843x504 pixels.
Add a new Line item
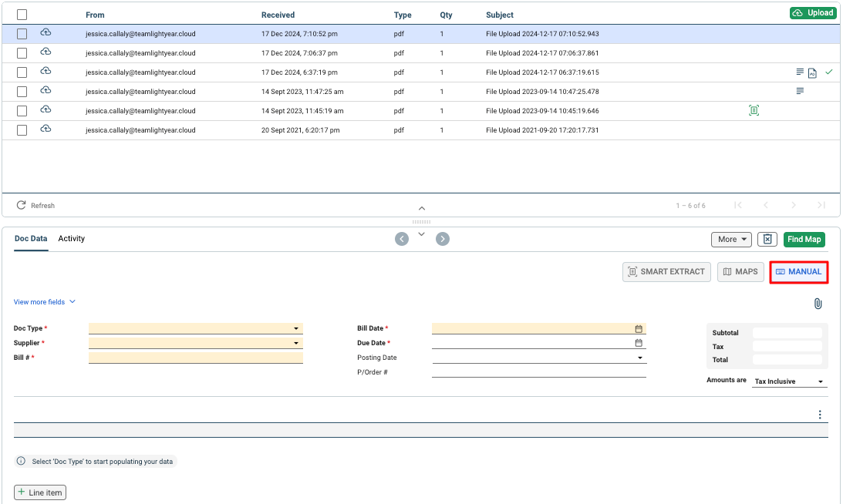point(40,492)
